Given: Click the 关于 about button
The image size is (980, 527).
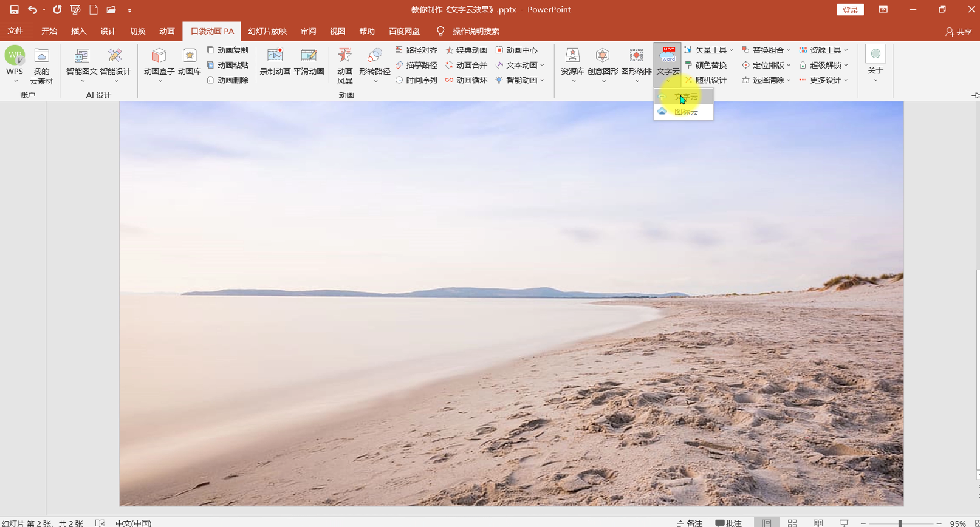Looking at the screenshot, I should 875,64.
